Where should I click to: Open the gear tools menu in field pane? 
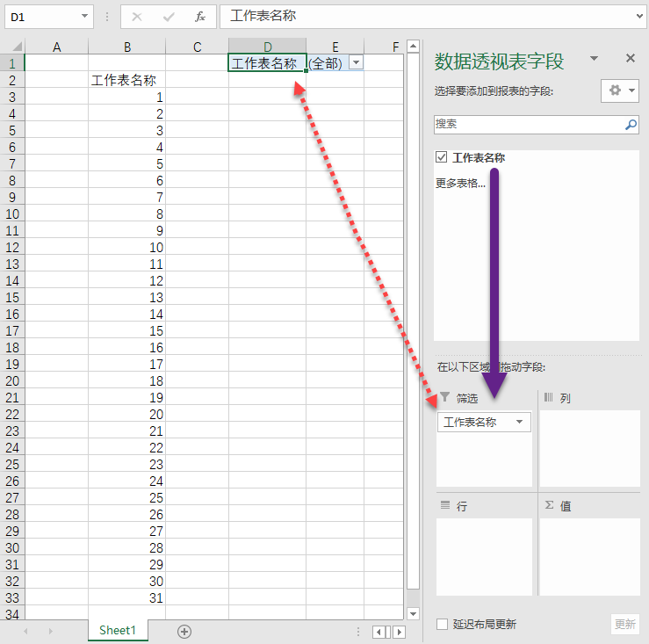(x=620, y=90)
